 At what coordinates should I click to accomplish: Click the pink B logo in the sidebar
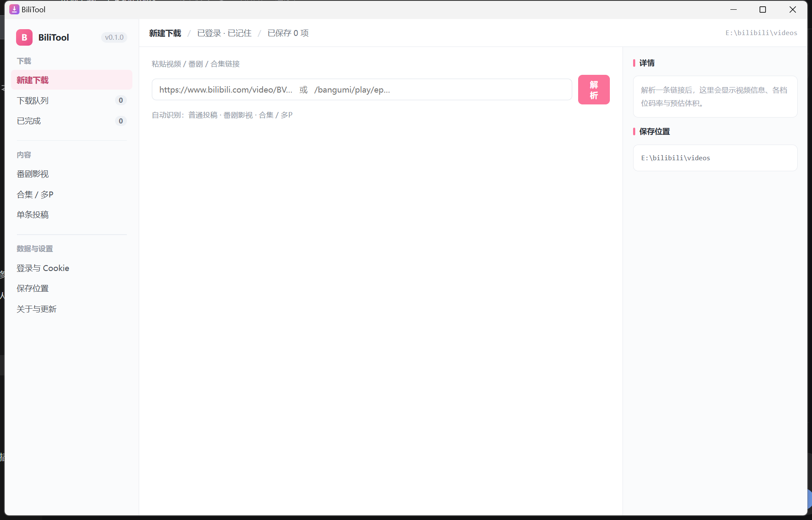(x=24, y=37)
